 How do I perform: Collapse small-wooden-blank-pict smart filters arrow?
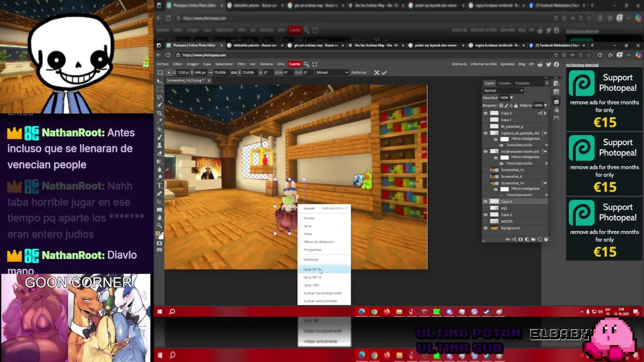(545, 151)
